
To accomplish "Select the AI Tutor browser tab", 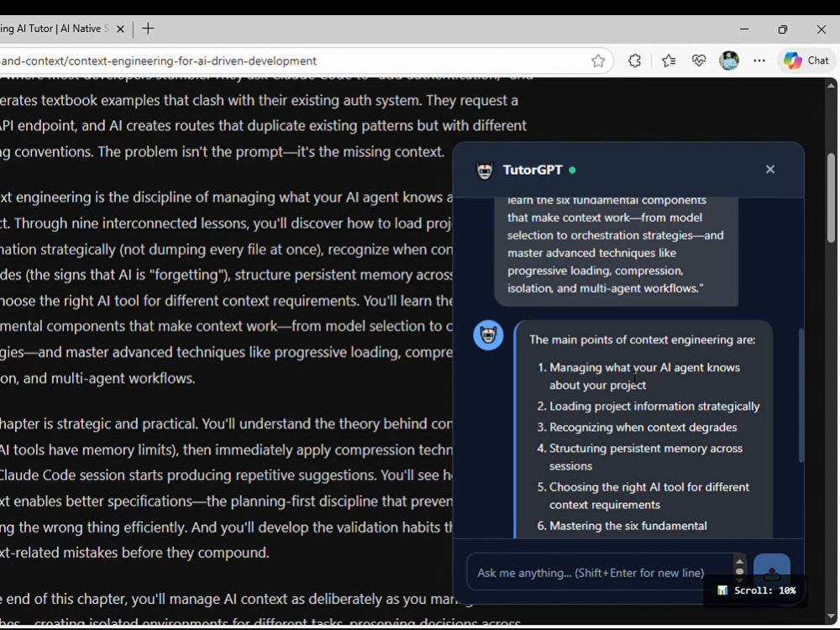I will click(55, 29).
